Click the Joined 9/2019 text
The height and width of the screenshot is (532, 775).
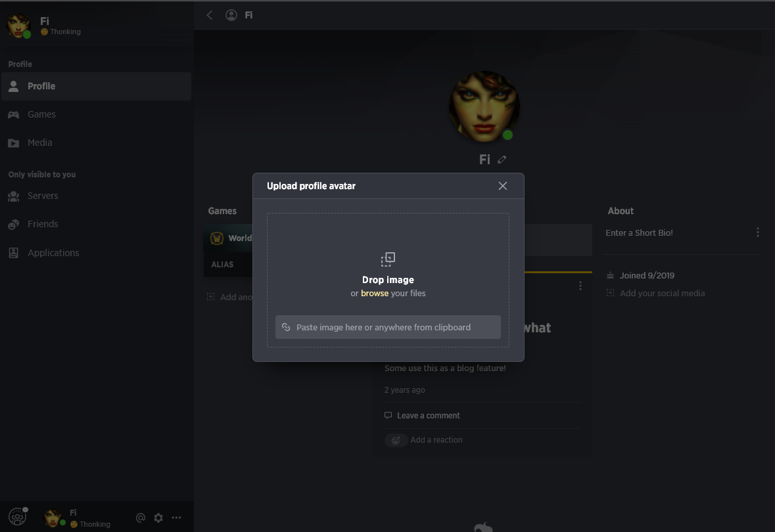(x=647, y=275)
